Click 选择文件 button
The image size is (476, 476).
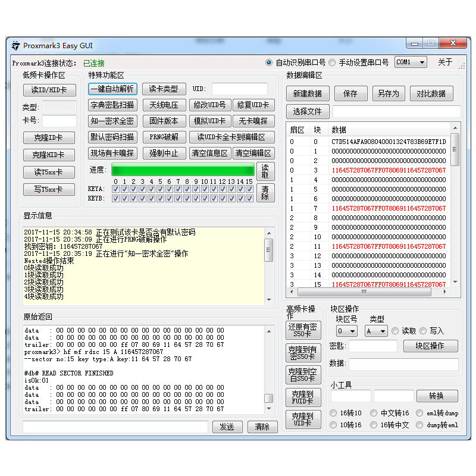coord(308,111)
